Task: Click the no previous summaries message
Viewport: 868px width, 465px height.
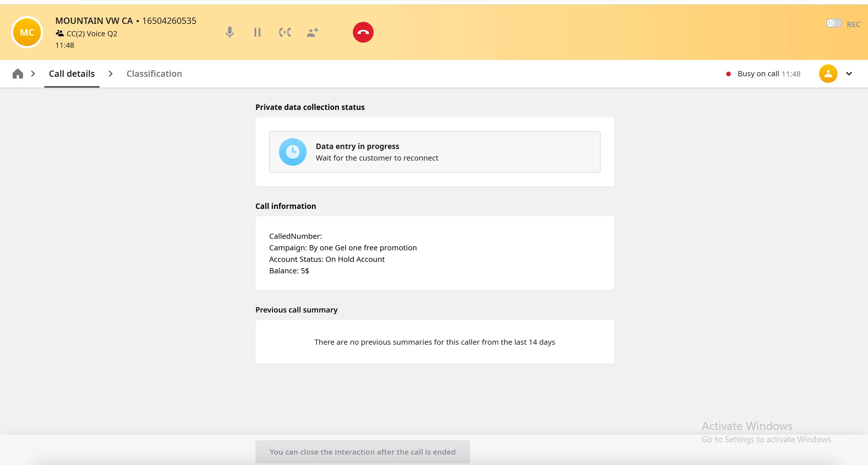Action: pyautogui.click(x=434, y=342)
